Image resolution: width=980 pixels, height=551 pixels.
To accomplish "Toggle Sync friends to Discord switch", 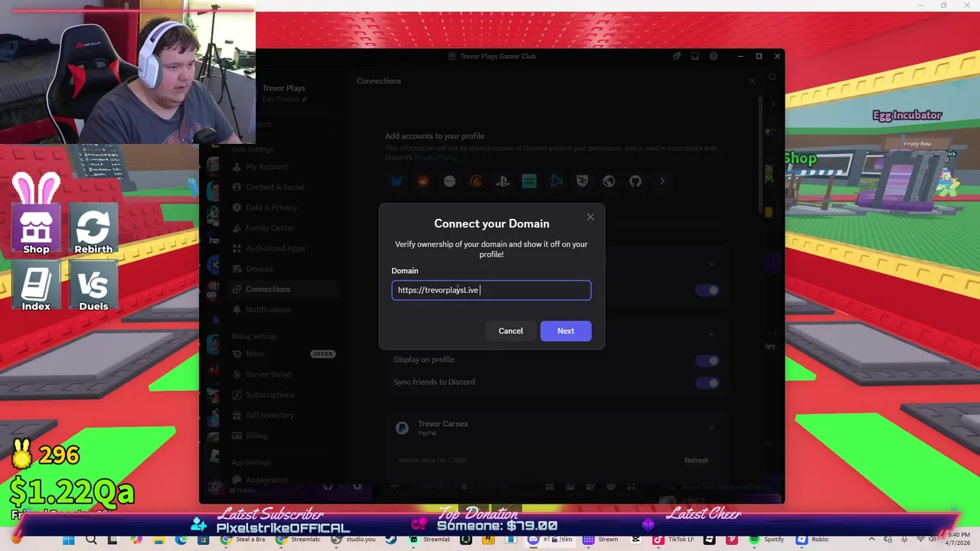I will pyautogui.click(x=708, y=383).
